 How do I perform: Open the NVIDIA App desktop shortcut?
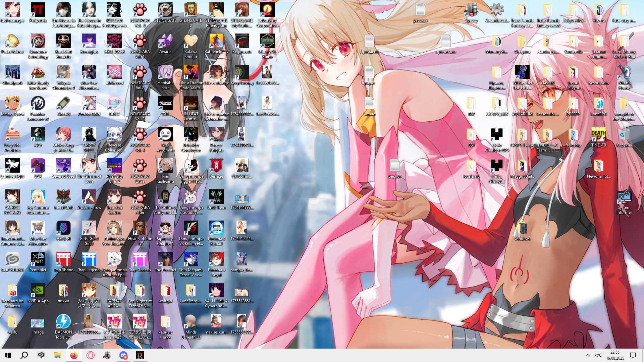pos(38,291)
